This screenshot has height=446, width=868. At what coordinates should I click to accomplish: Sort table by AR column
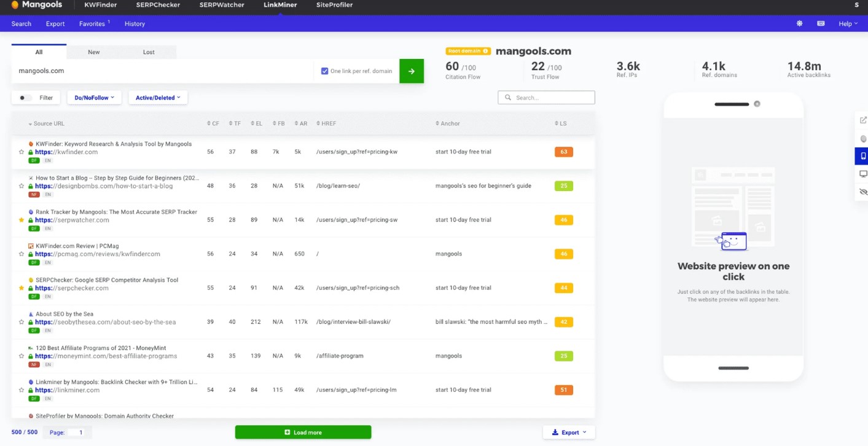[x=301, y=123]
